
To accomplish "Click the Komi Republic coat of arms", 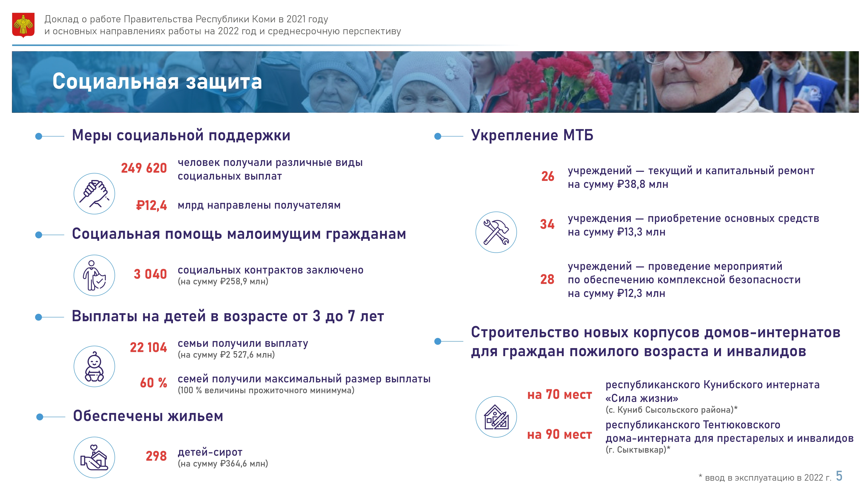I will pos(23,25).
